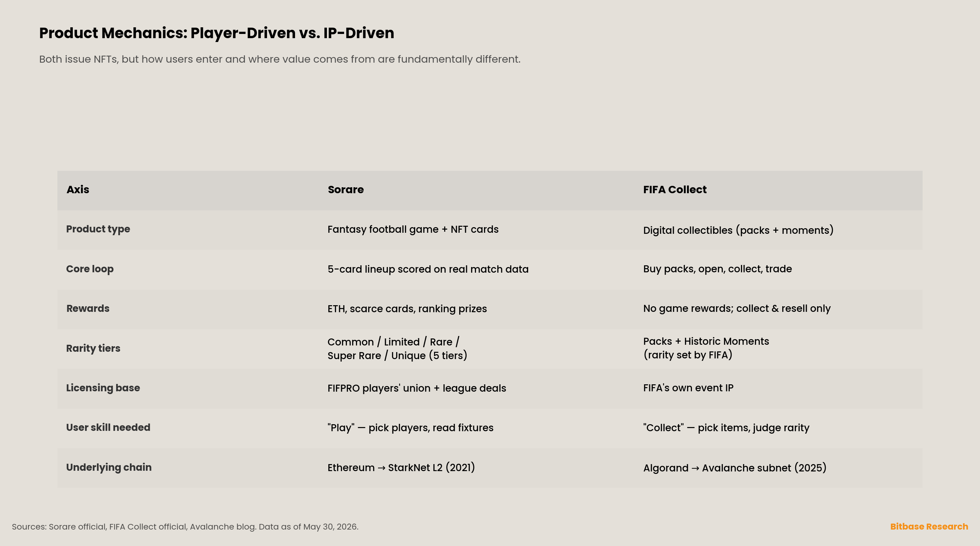Select the subtitle about issuing NFTs
The height and width of the screenshot is (546, 980).
280,59
